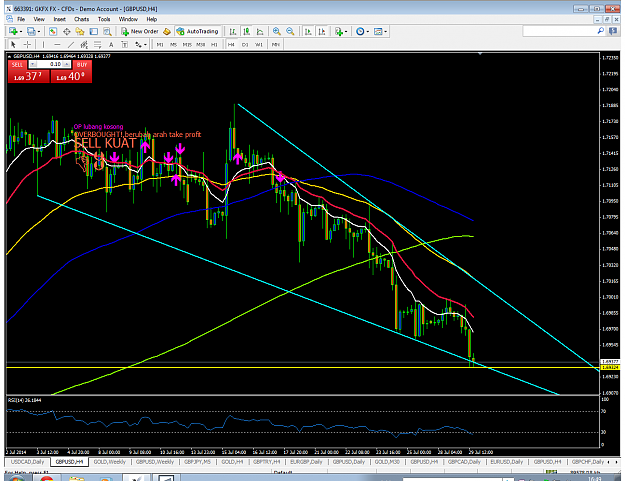
Task: Click the New Order button
Action: coord(140,31)
